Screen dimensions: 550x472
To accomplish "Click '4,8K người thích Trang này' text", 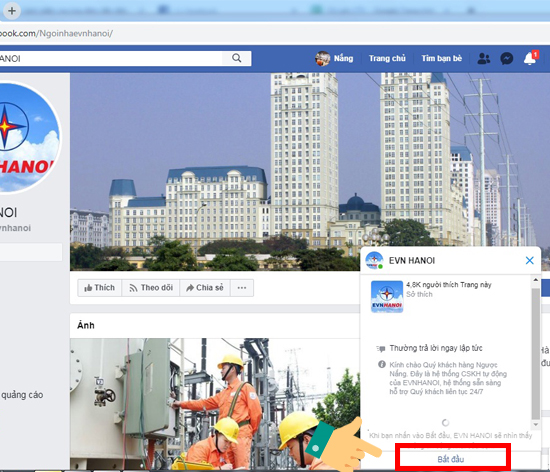I will (449, 285).
